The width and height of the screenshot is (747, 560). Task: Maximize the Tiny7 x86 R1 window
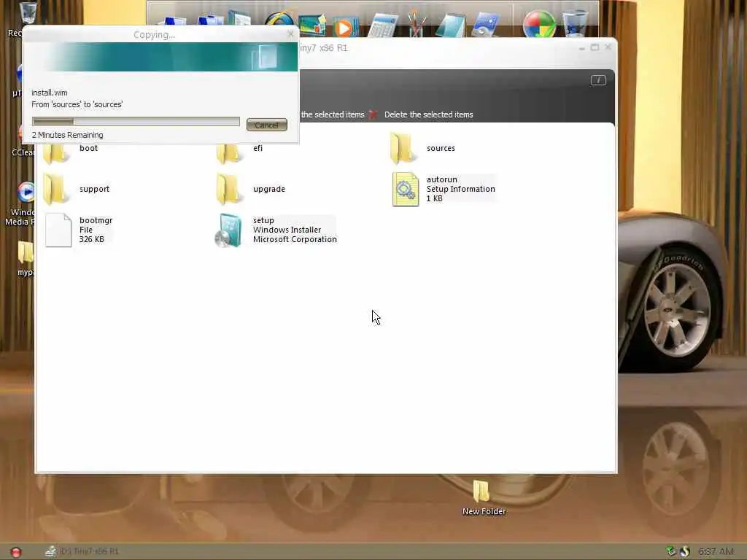595,47
